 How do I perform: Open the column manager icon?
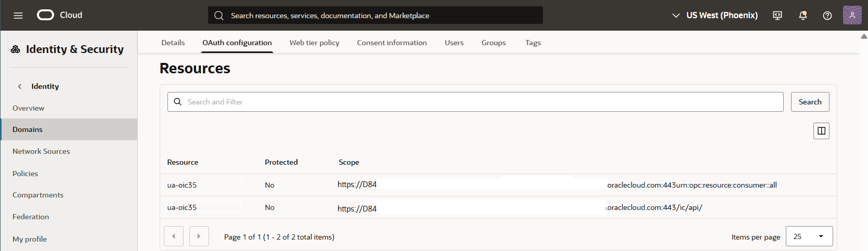[x=821, y=131]
